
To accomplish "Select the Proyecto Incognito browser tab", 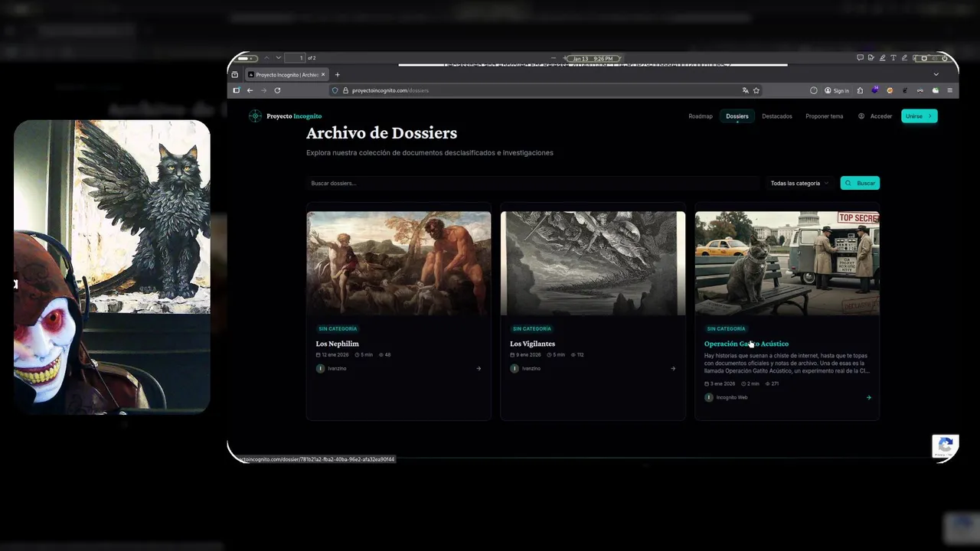I will 286,74.
